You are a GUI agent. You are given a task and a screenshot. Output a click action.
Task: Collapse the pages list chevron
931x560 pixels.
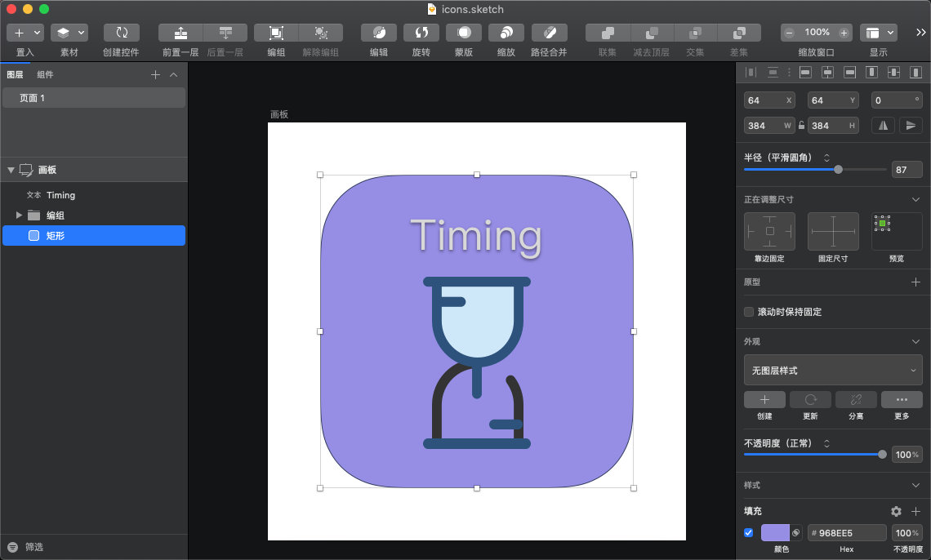(173, 75)
